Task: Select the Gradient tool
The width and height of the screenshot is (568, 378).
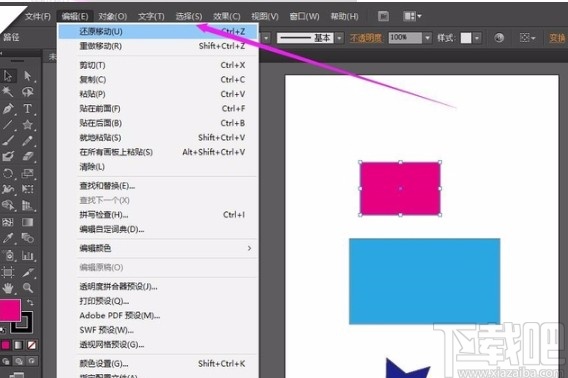Action: click(x=28, y=222)
